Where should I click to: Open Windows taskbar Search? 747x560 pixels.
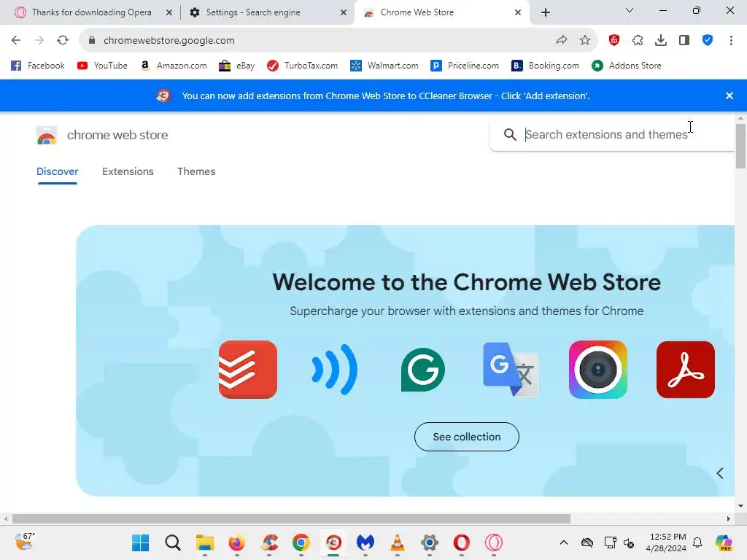tap(172, 542)
